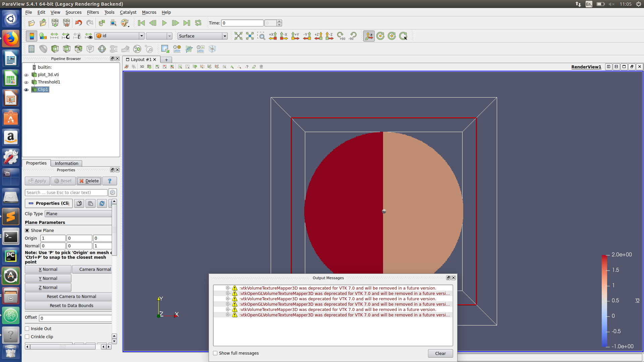Set view direction to +X icon
The image size is (644, 362).
(273, 36)
